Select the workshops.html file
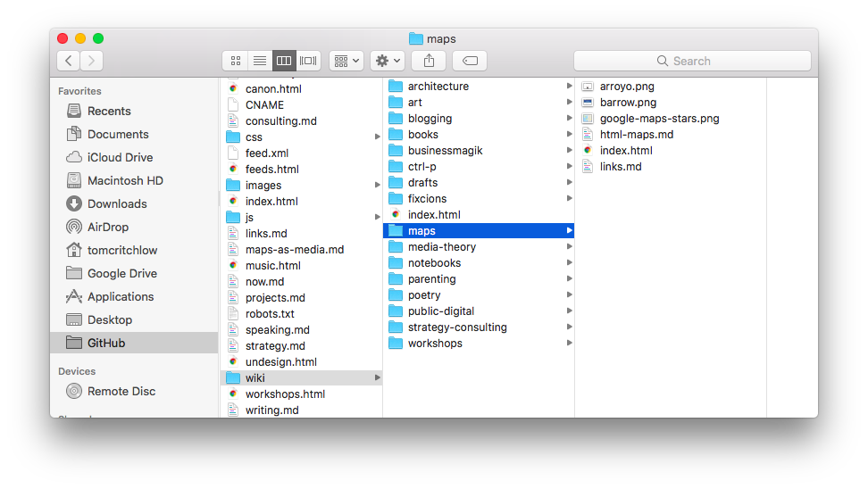868x489 pixels. coord(301,394)
